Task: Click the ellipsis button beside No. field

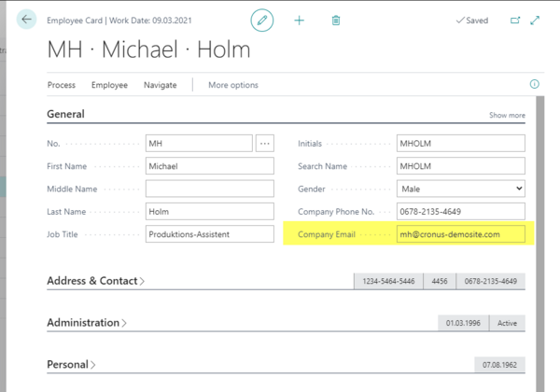Action: click(266, 143)
